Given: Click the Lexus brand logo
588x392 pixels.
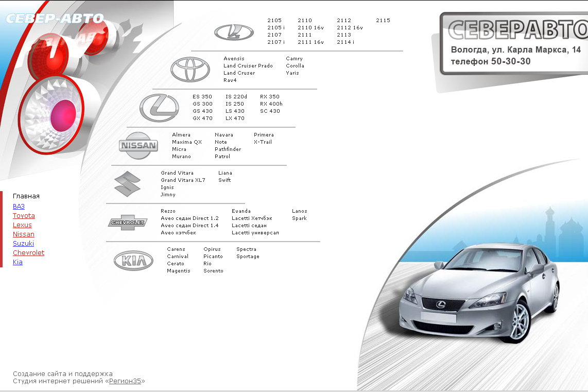Looking at the screenshot, I should tap(160, 108).
